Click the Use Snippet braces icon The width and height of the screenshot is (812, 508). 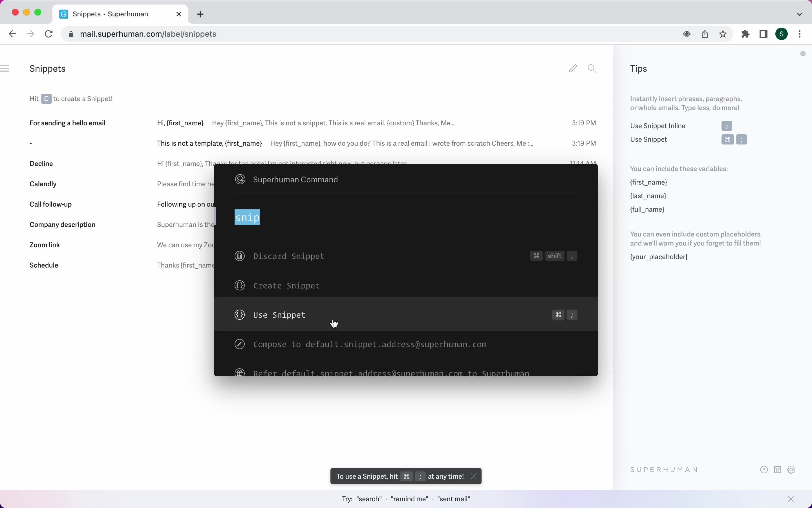(240, 315)
